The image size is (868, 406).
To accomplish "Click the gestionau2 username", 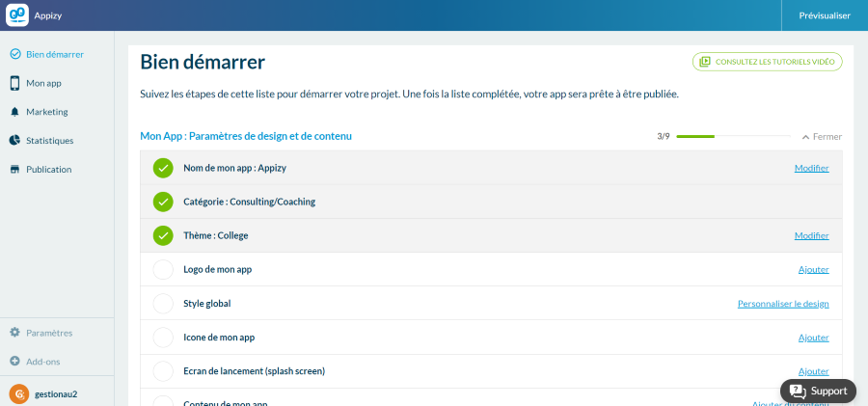I will (56, 394).
